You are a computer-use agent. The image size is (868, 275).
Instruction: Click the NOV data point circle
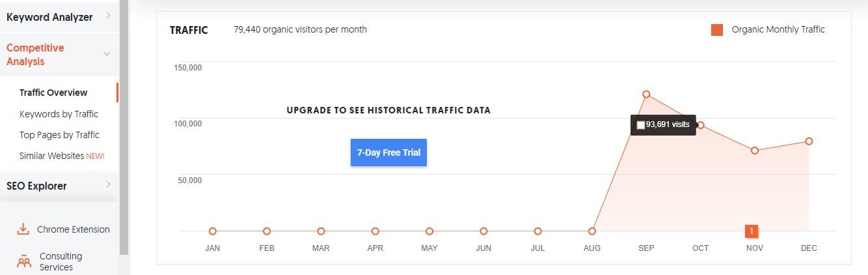click(x=755, y=151)
